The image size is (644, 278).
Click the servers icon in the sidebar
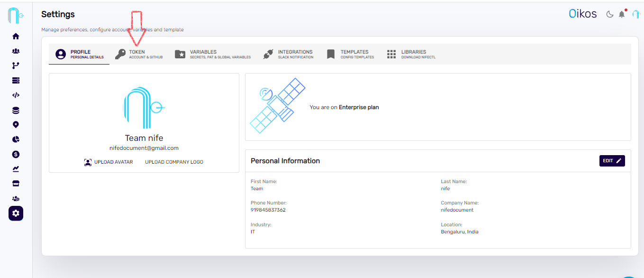tap(16, 80)
